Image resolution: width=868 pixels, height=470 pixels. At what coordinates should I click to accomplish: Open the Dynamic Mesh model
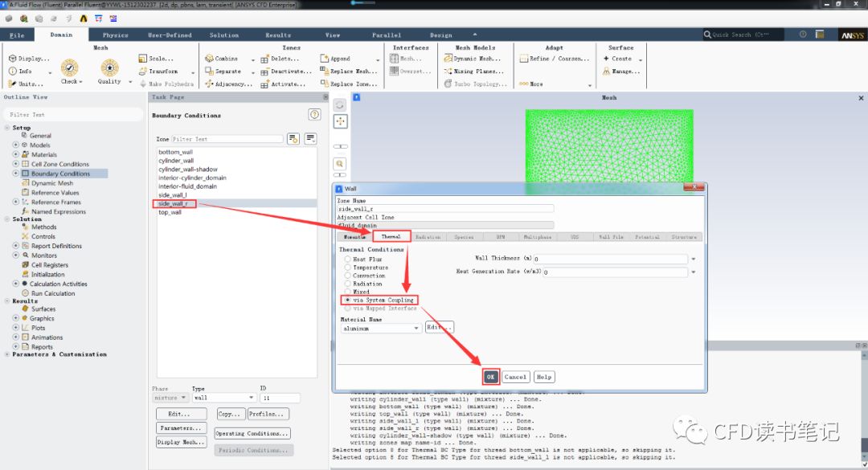(x=473, y=58)
